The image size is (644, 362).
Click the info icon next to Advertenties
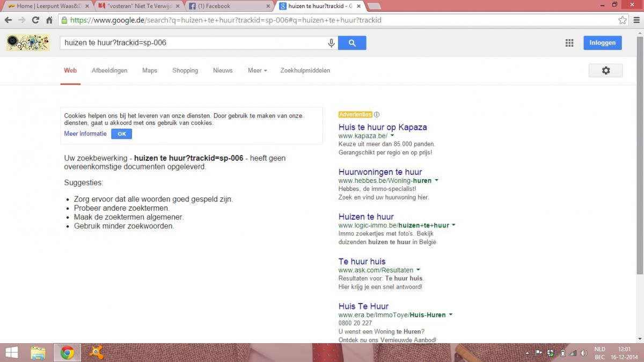377,114
